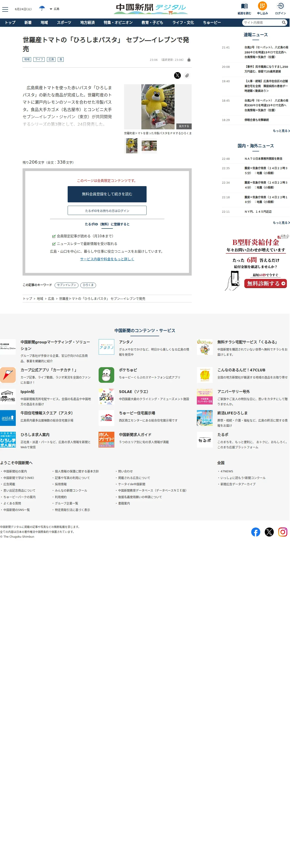Viewport: 290px width, 868px height.
Task: Click the ライフ article tag
Action: [39, 59]
